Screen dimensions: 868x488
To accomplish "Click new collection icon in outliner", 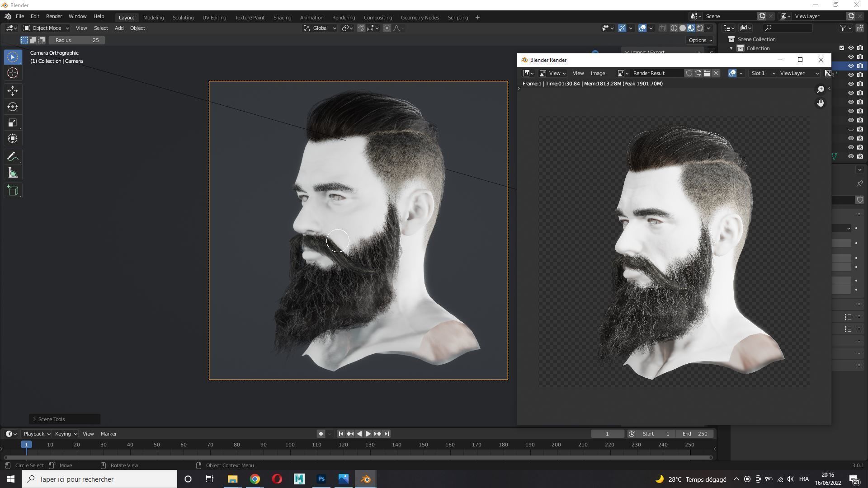I will pos(860,28).
